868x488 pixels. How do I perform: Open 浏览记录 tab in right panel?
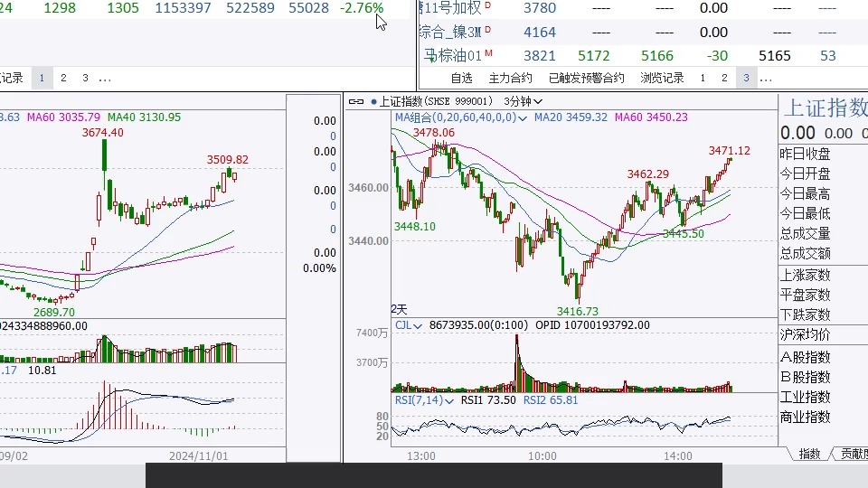click(662, 78)
